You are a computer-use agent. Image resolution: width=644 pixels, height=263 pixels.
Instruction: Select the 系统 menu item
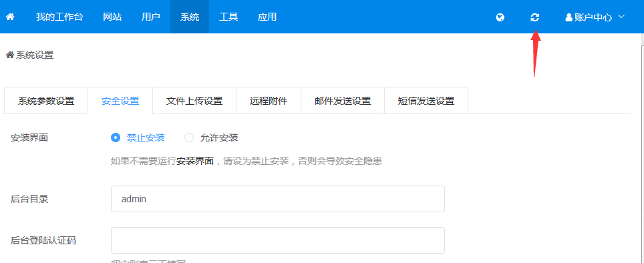click(x=190, y=17)
